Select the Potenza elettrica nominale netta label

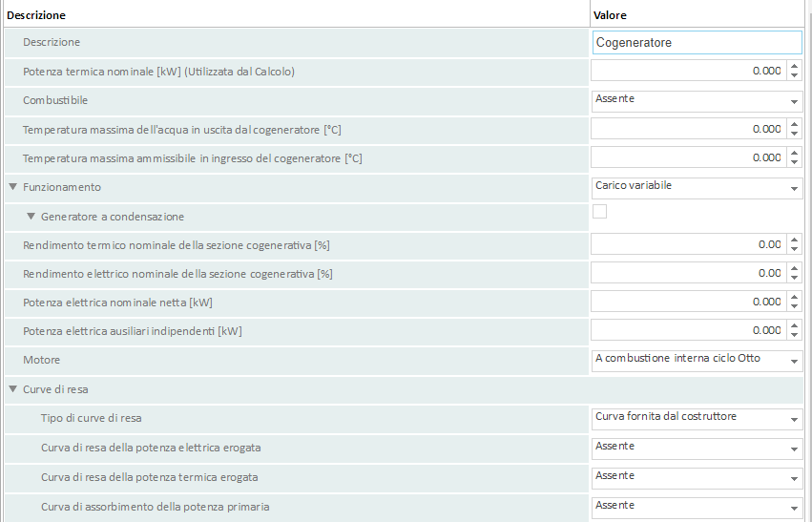tap(117, 302)
